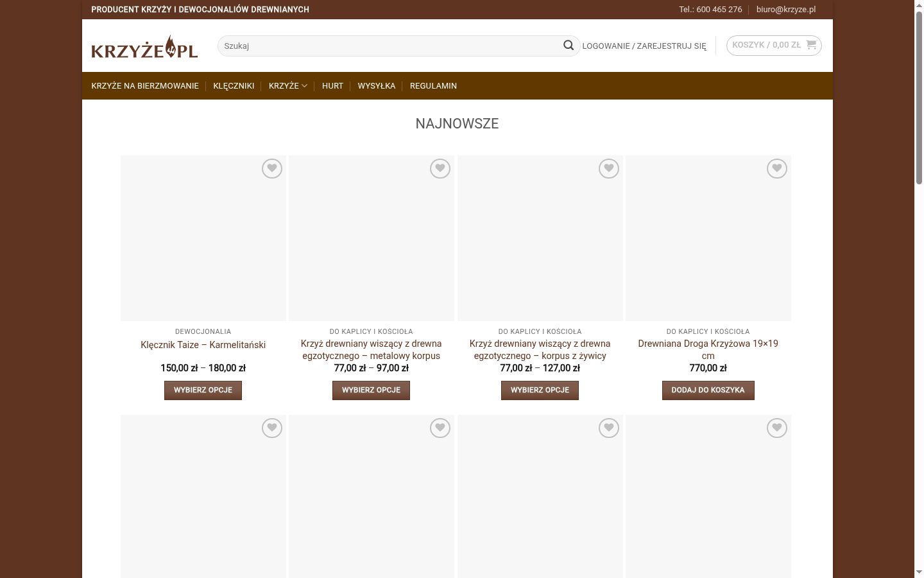Open the REGULAMIN page
924x578 pixels.
(x=433, y=86)
